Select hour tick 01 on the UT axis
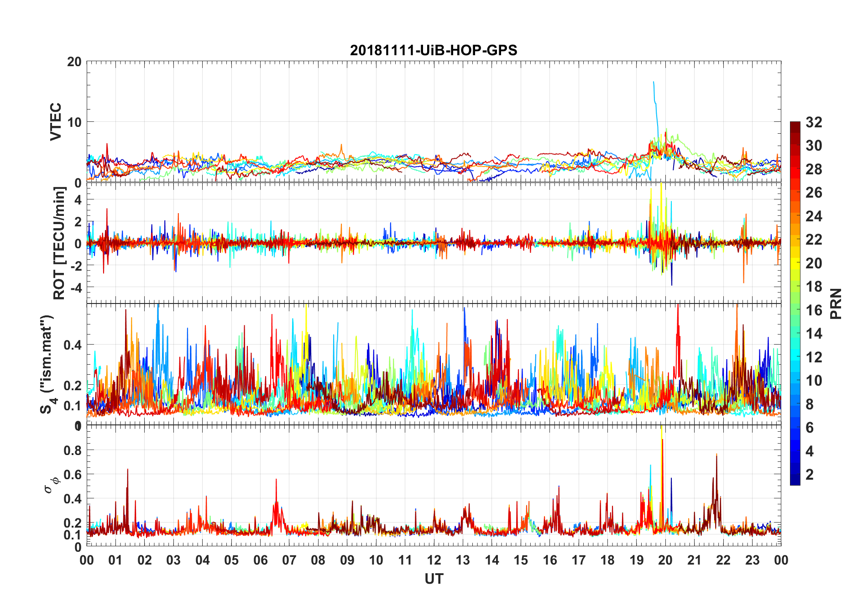 115,560
